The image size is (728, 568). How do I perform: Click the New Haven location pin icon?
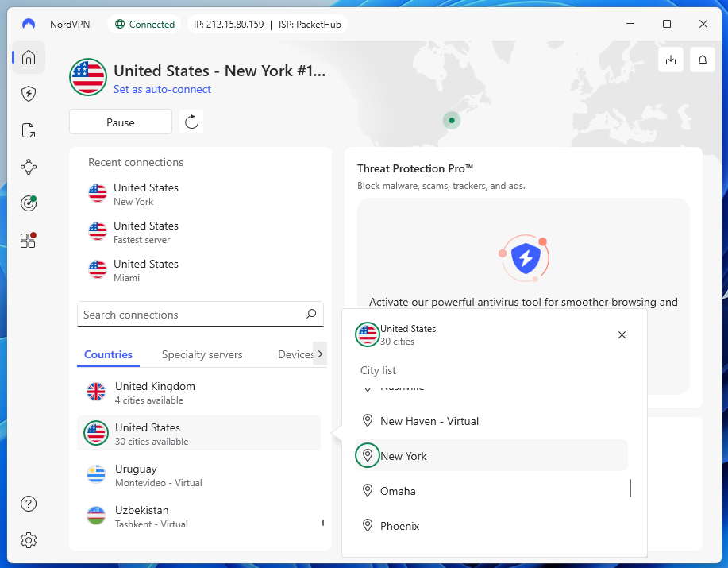[368, 421]
